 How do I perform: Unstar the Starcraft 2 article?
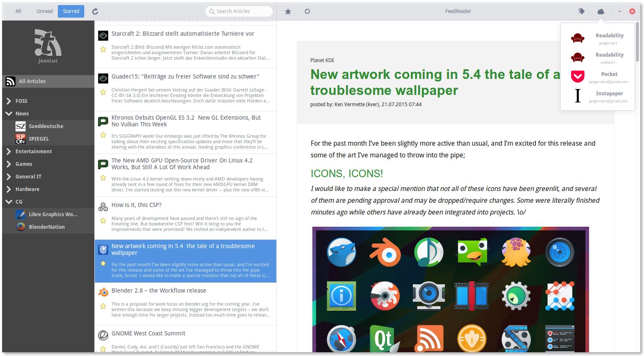coord(103,50)
